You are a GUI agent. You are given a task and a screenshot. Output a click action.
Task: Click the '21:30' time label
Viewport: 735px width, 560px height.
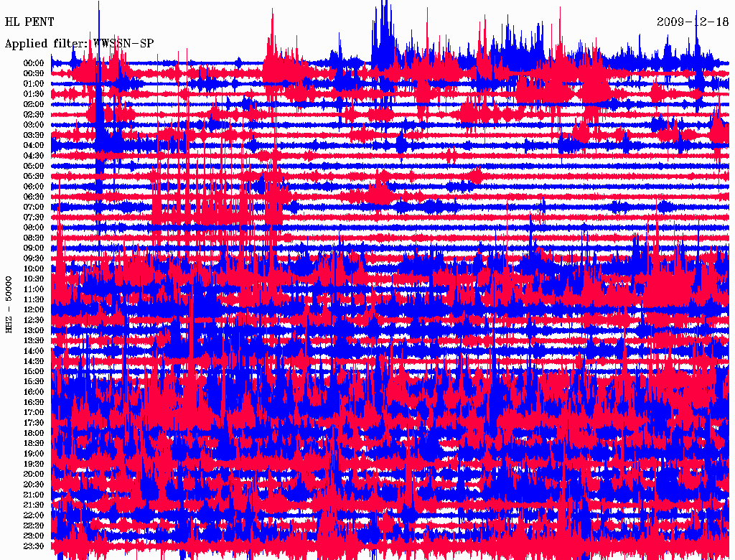coord(34,505)
